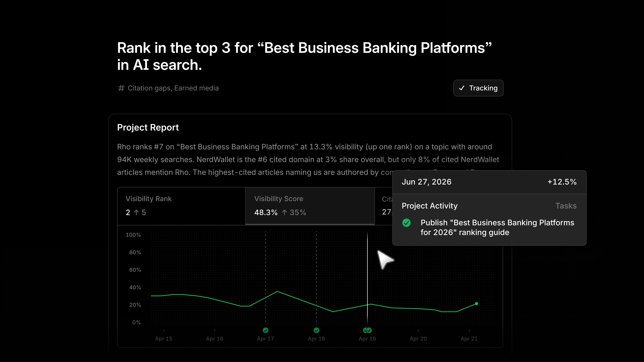Image resolution: width=644 pixels, height=362 pixels.
Task: Click the Project Activity heading in tooltip
Action: coord(429,206)
